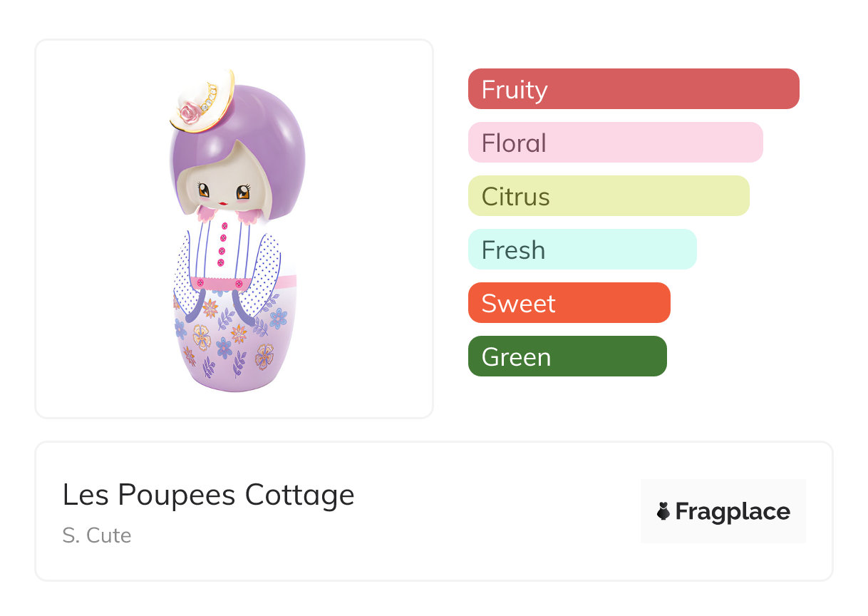Open the S. Cute brand link

[97, 535]
